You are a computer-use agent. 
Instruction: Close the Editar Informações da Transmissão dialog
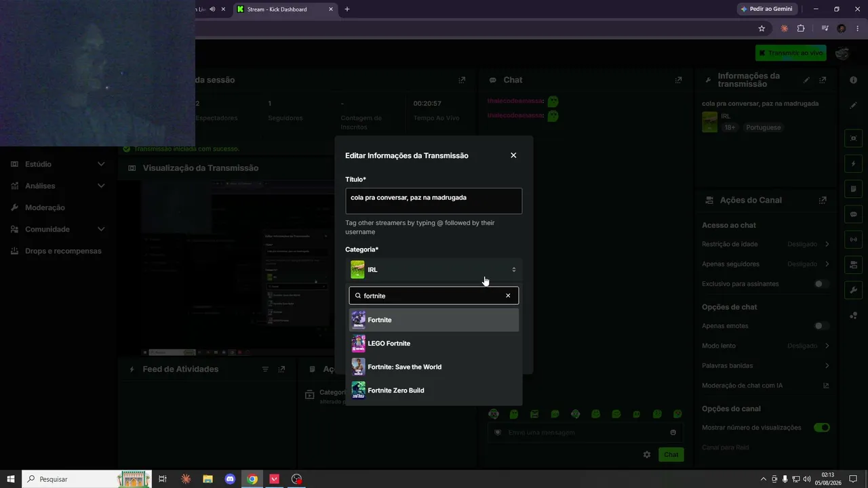point(513,155)
